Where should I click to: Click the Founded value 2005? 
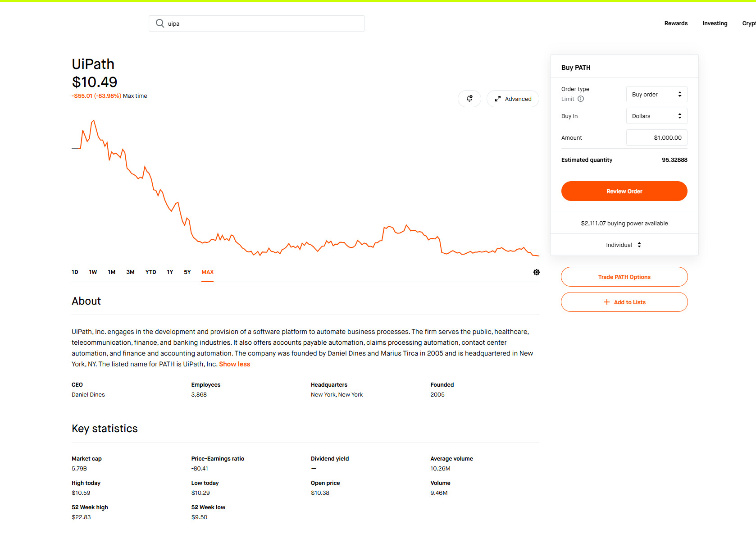tap(437, 395)
